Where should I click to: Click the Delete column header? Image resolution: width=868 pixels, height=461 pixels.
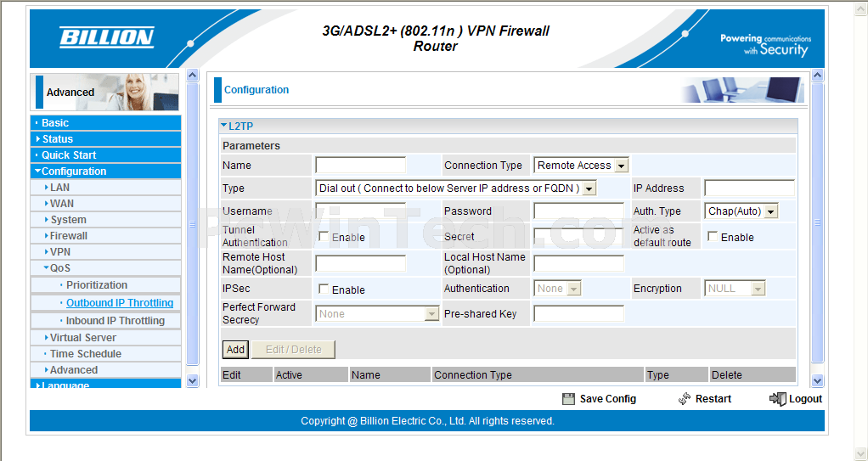coord(752,374)
